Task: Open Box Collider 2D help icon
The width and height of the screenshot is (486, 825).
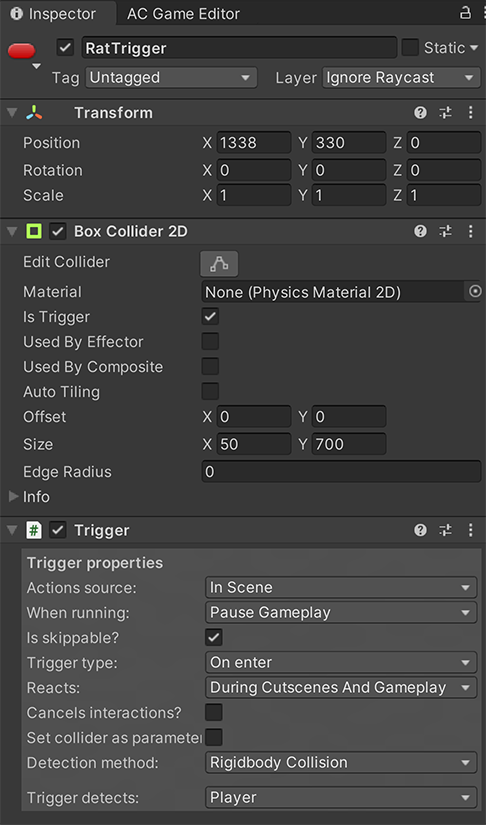Action: tap(420, 232)
